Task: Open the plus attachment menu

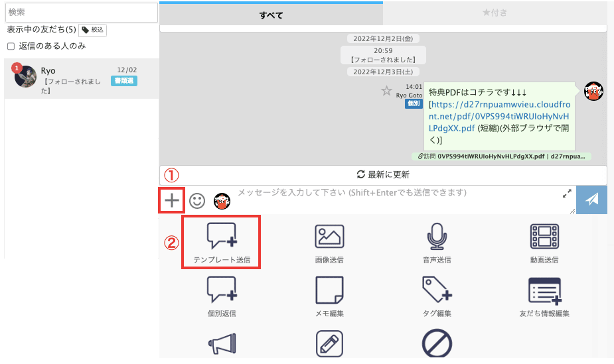Action: 171,201
